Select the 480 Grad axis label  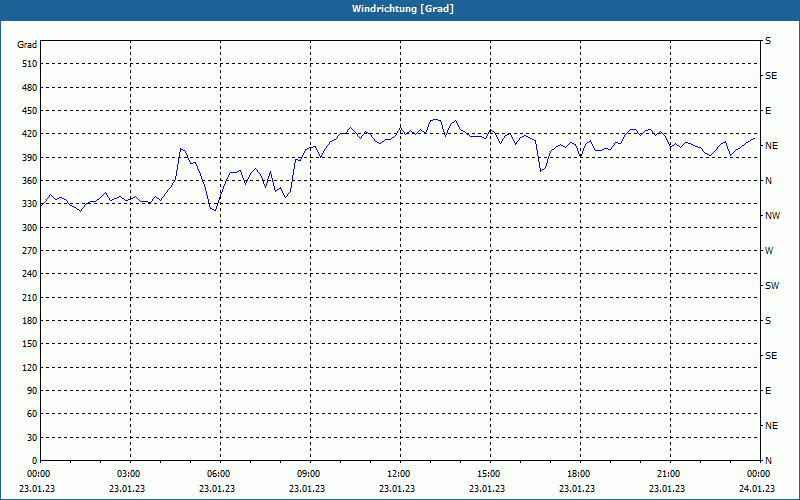(30, 87)
